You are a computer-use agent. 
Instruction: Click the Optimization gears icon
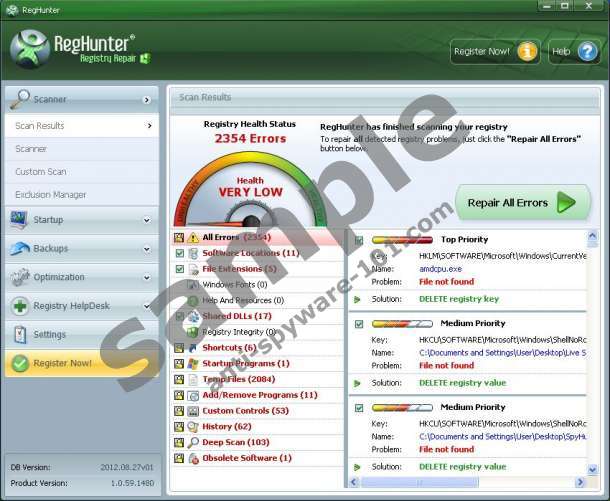19,277
